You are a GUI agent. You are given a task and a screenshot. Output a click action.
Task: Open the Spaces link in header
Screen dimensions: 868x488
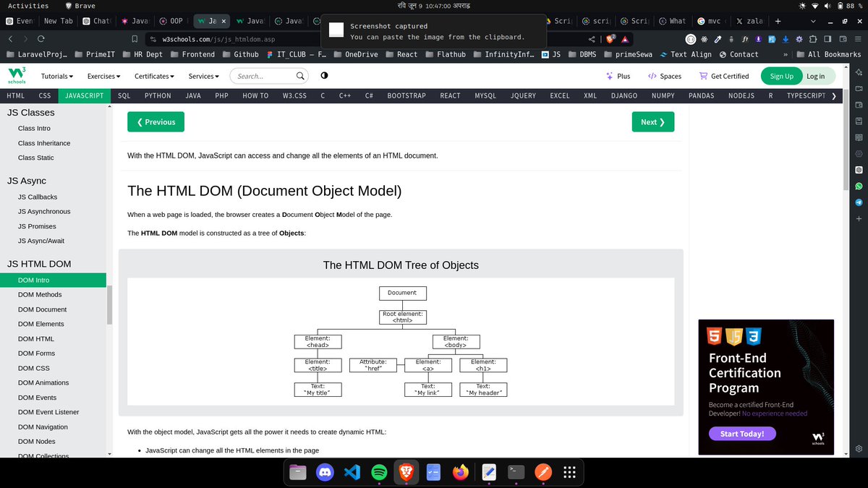[x=664, y=76]
